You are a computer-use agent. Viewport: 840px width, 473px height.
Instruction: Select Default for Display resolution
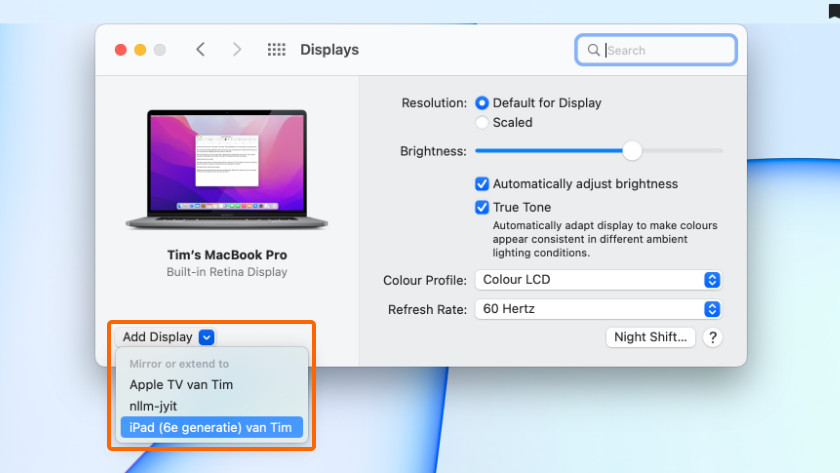[483, 102]
